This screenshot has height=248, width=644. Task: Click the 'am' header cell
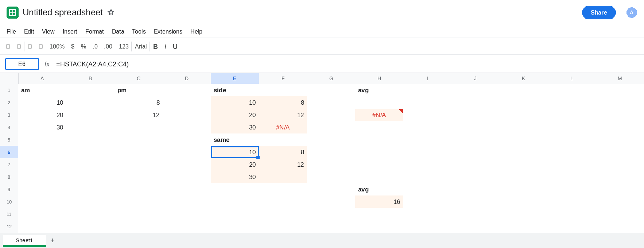point(42,90)
